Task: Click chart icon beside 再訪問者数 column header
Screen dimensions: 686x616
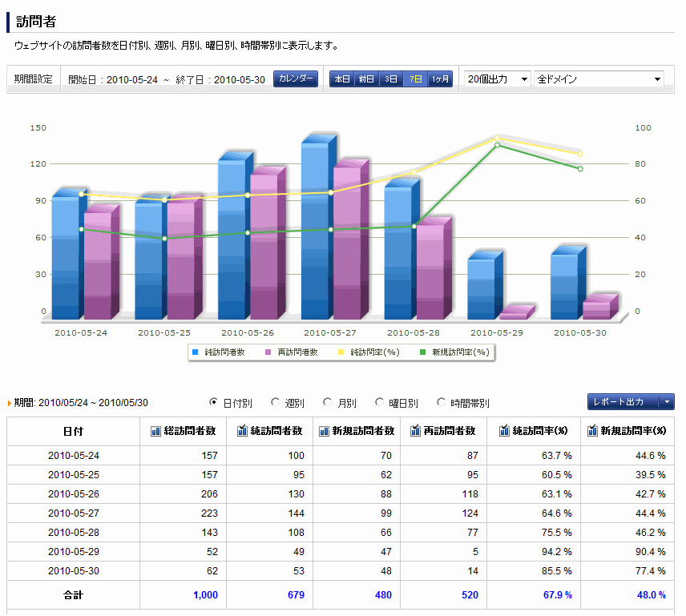Action: coord(416,431)
